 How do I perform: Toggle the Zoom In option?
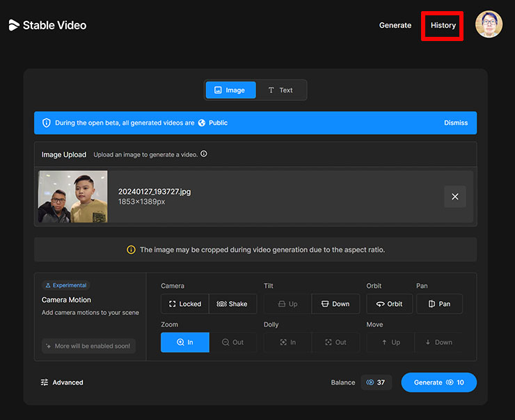point(184,342)
